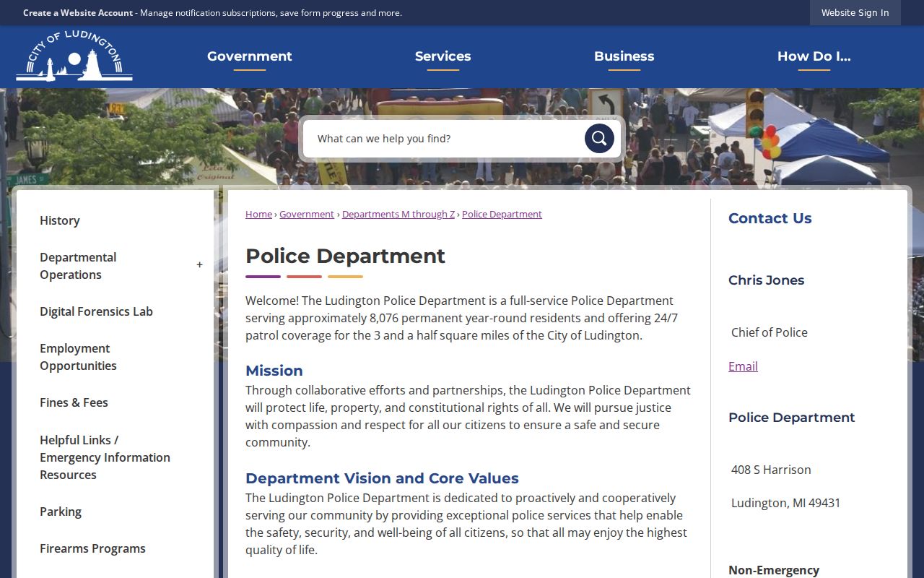Click the Create a Website Account link
This screenshot has height=578, width=924.
click(x=78, y=13)
